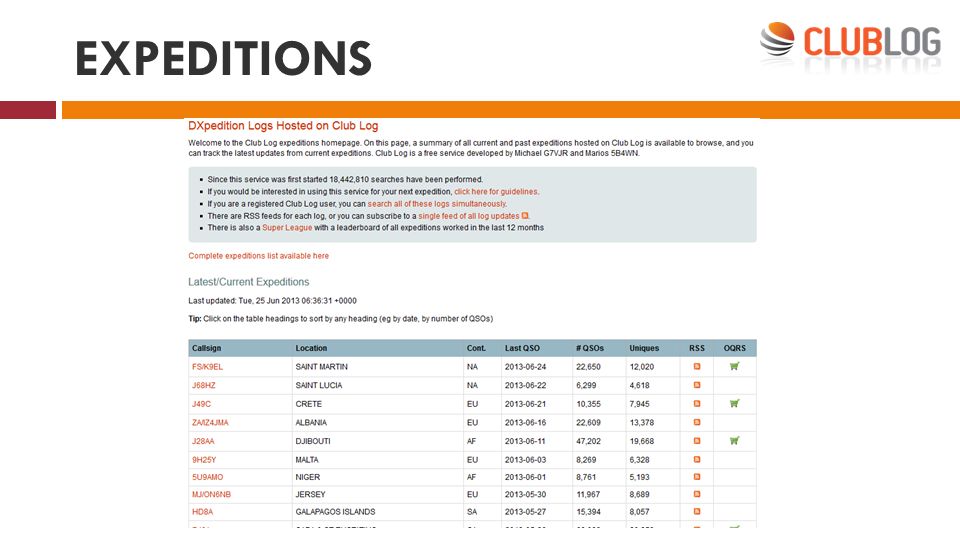Open RSS feed for ZA/IZ4JMA
The height and width of the screenshot is (540, 960).
coord(697,422)
